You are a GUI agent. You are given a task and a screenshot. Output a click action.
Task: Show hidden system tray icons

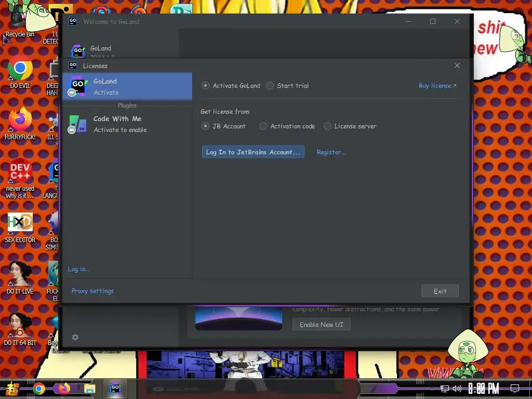[x=432, y=389]
